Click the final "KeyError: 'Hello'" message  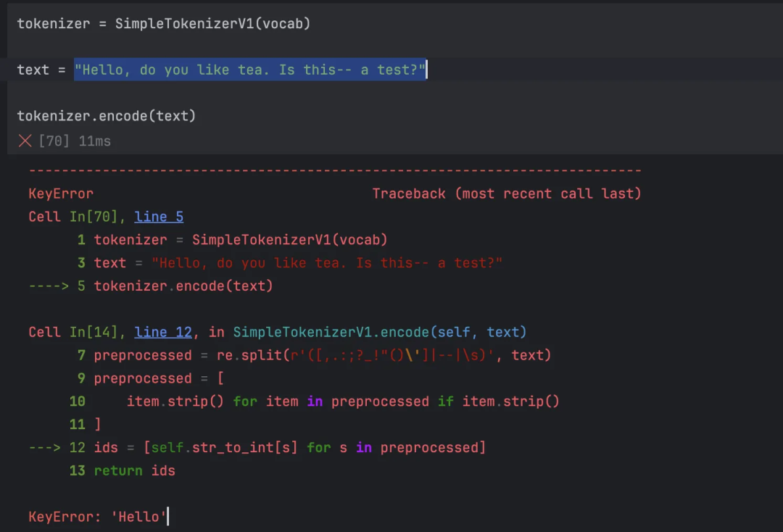[x=97, y=517]
